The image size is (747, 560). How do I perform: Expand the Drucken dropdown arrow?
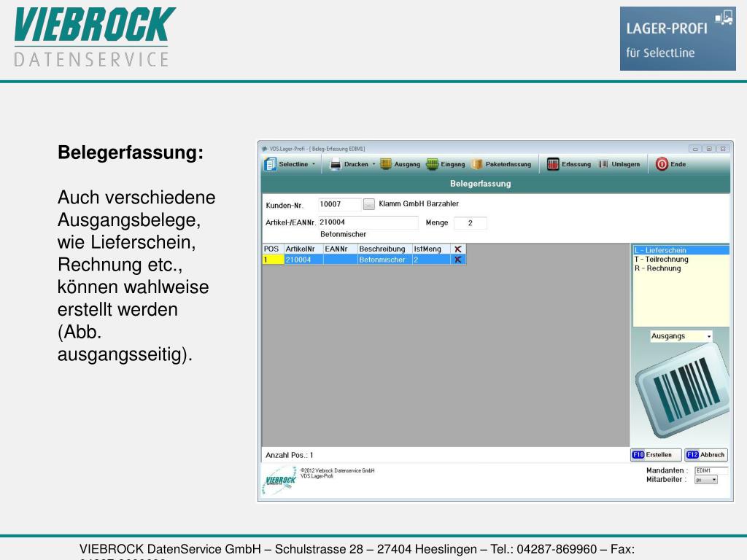pyautogui.click(x=374, y=164)
